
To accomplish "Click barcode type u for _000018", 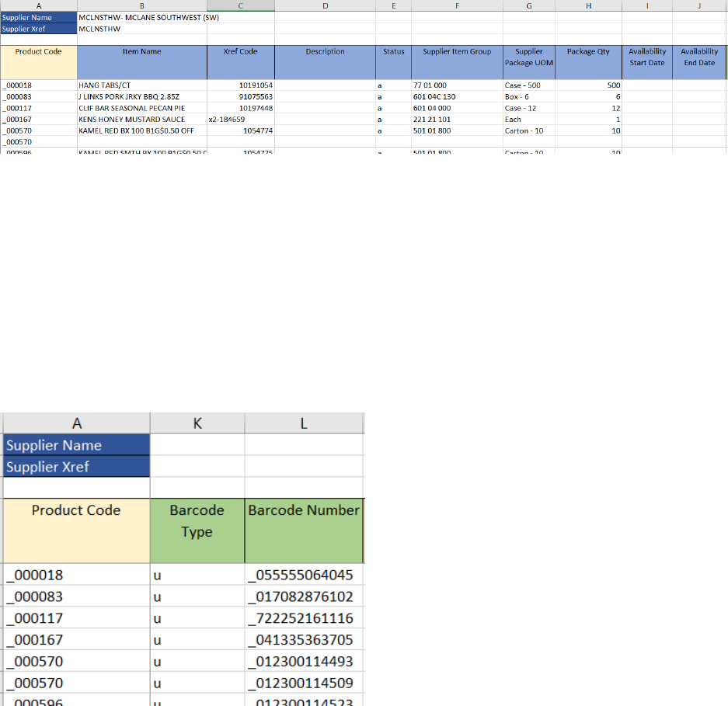I will click(197, 575).
